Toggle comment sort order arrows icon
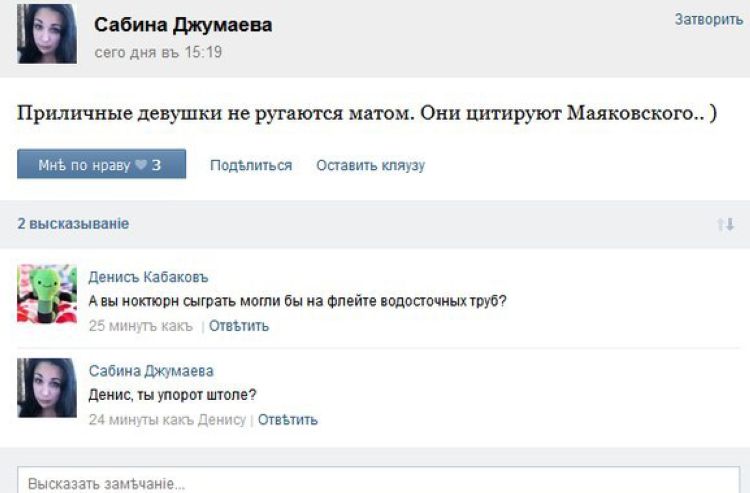 click(x=725, y=225)
